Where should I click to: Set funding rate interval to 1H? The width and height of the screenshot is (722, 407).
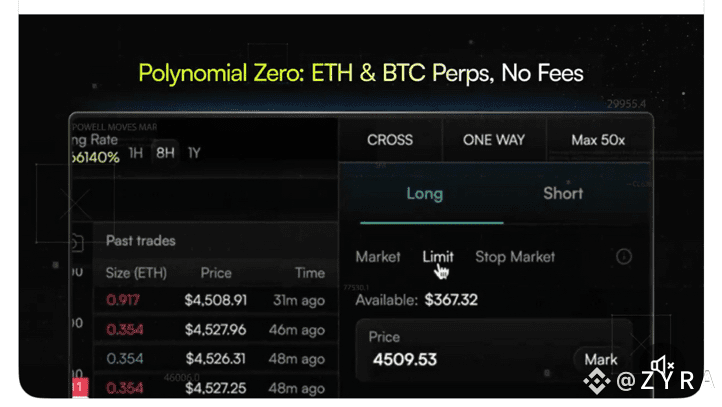[135, 153]
